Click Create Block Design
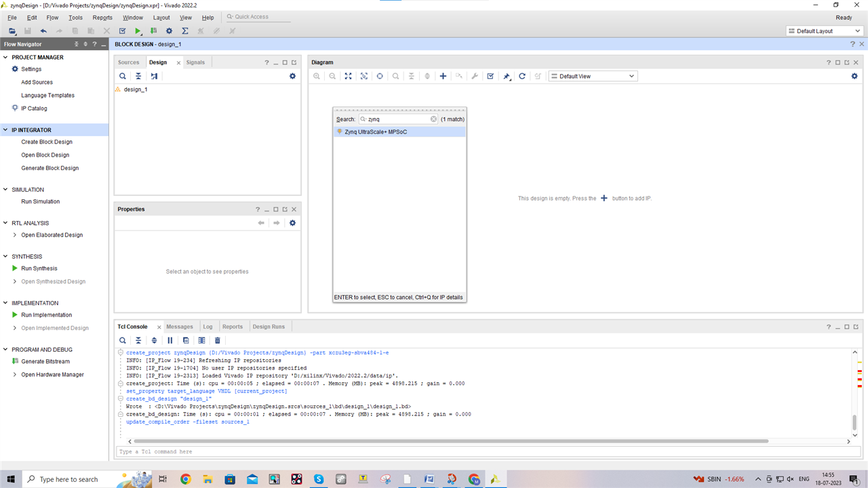868x488 pixels. point(47,142)
